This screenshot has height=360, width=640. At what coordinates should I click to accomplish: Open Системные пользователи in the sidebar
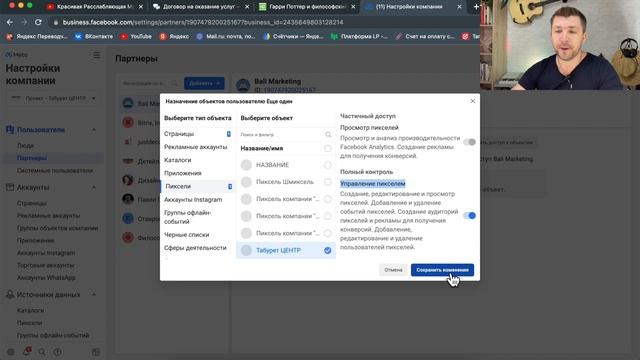(55, 171)
